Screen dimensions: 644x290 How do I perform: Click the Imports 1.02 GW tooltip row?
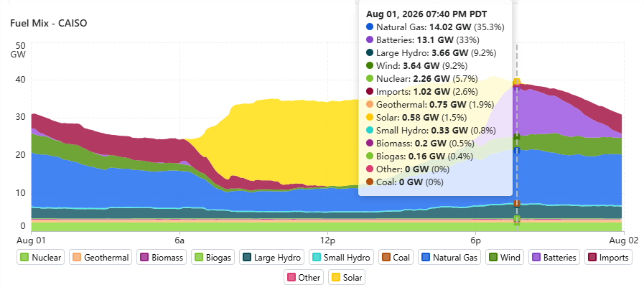coord(421,92)
